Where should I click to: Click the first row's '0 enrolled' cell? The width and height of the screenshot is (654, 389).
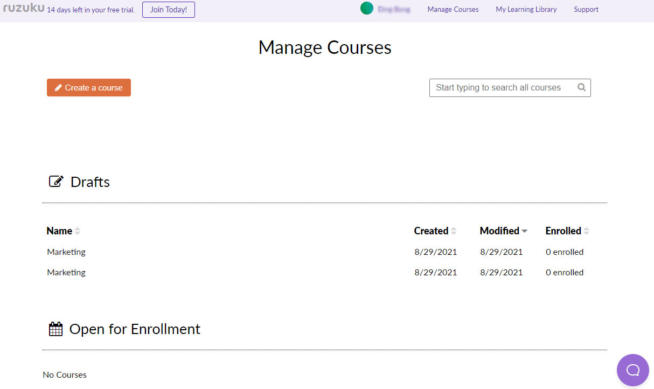tap(564, 252)
